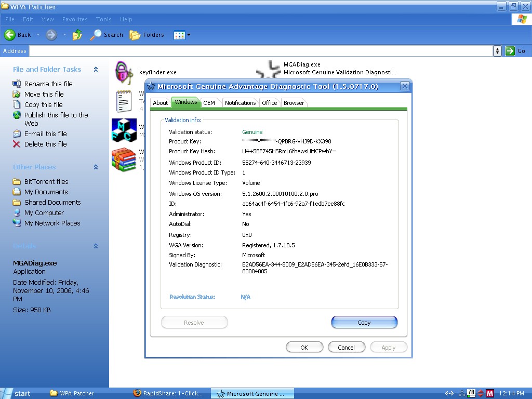
Task: Open the Back button history dropdown
Action: 38,35
